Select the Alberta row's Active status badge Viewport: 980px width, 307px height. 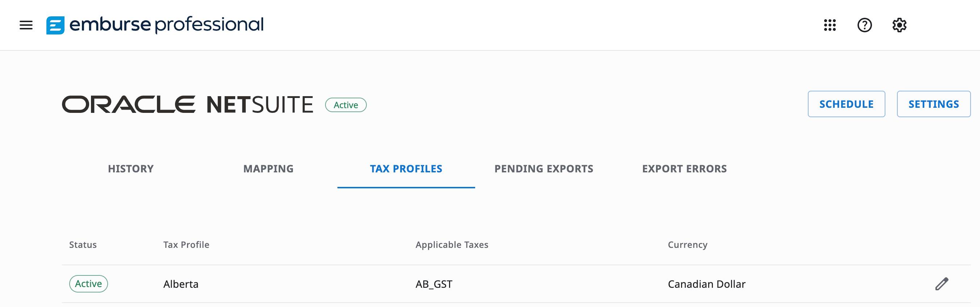(88, 284)
